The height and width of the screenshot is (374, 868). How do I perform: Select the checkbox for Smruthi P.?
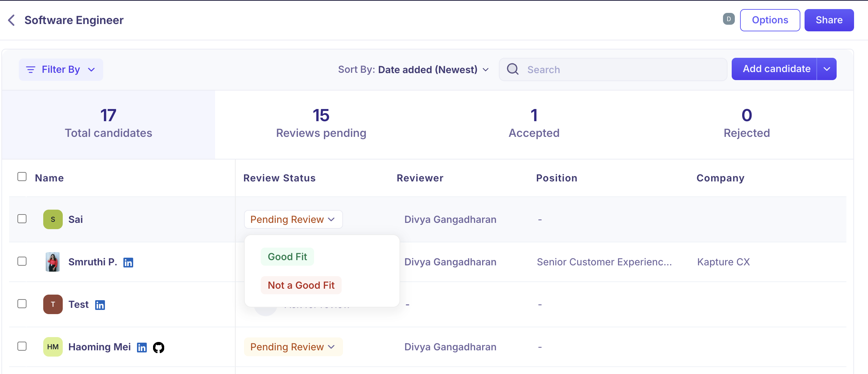[22, 261]
